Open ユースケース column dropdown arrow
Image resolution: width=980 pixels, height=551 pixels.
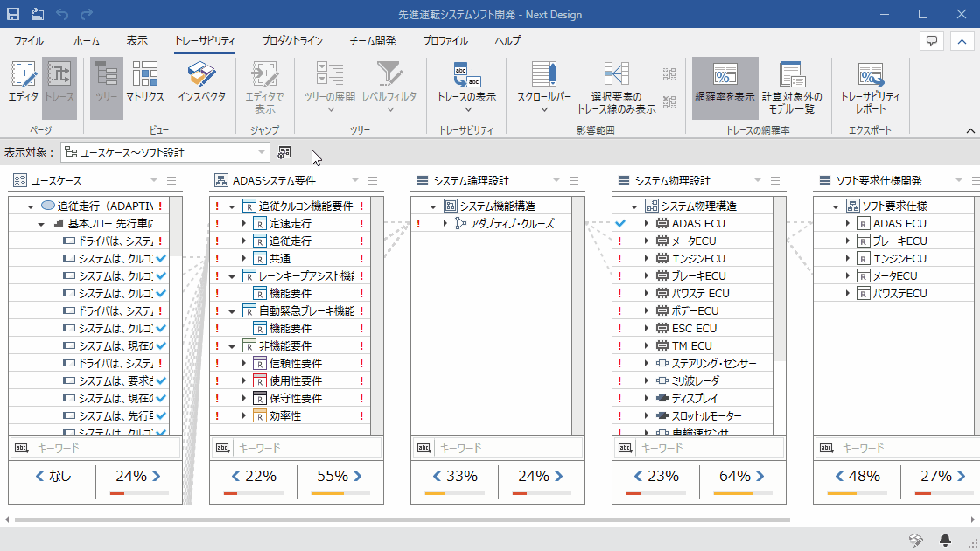pos(154,180)
